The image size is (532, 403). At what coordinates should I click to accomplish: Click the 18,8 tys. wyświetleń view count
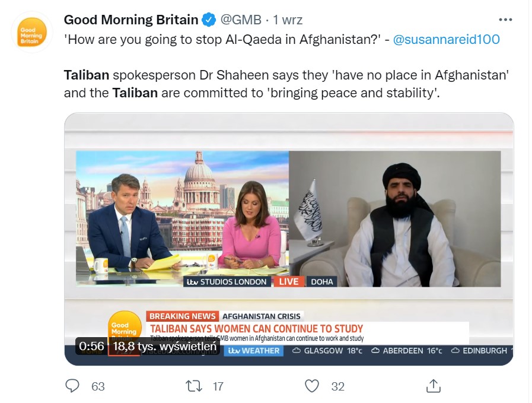coord(164,346)
